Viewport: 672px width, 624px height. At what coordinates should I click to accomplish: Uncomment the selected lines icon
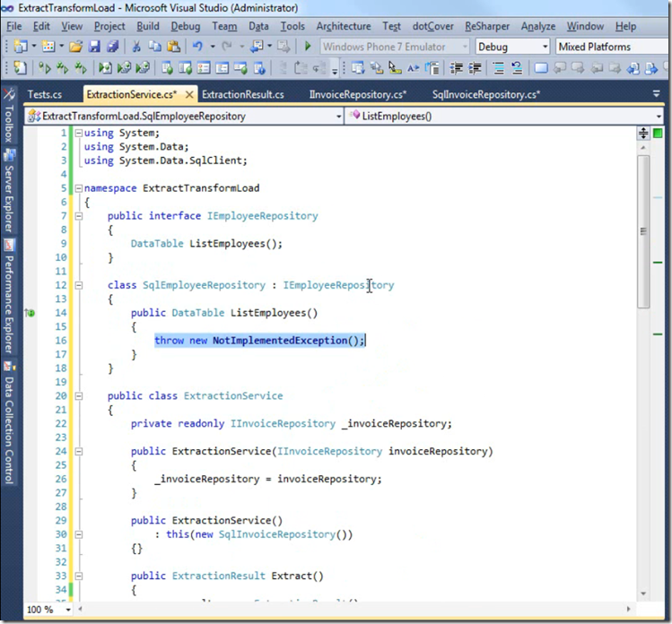coord(517,68)
